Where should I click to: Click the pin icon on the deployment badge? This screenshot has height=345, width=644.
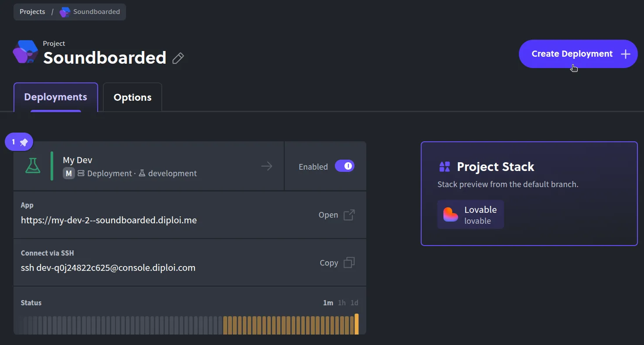25,142
